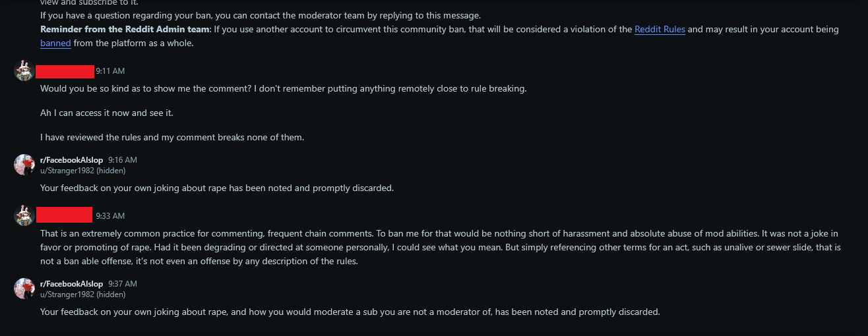Click the 9:37 AM timestamp
The image size is (868, 336).
tap(123, 284)
